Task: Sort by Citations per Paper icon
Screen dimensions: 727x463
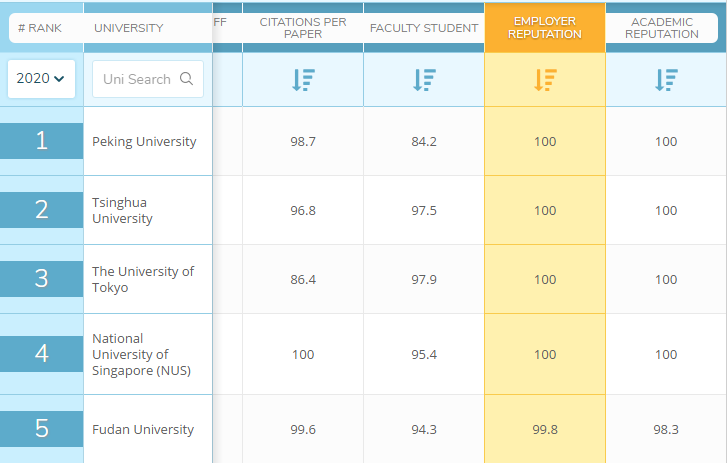Action: [x=303, y=80]
